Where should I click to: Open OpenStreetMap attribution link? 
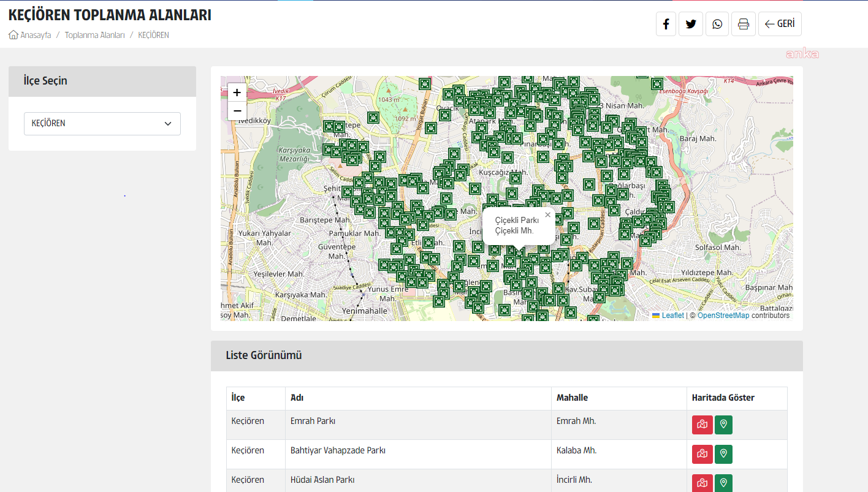723,316
